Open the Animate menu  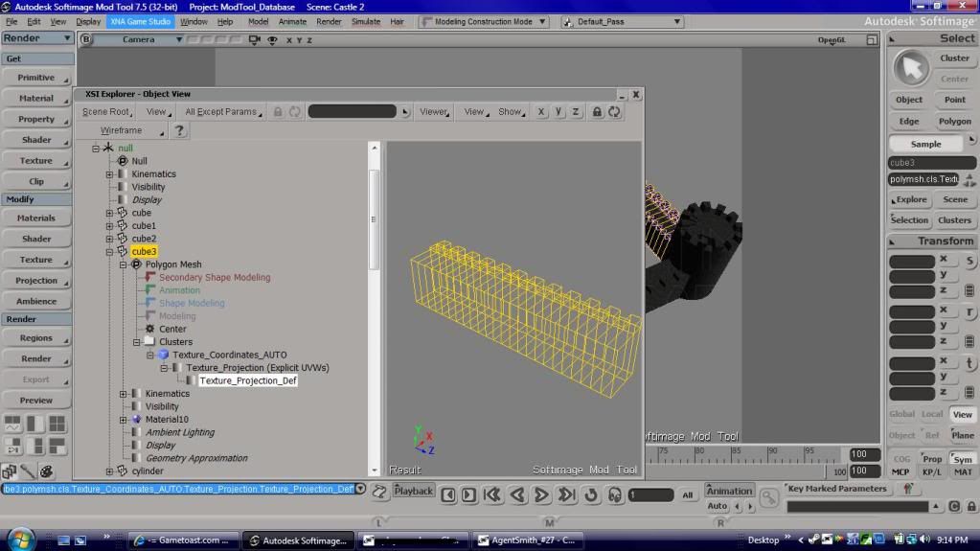(x=292, y=22)
